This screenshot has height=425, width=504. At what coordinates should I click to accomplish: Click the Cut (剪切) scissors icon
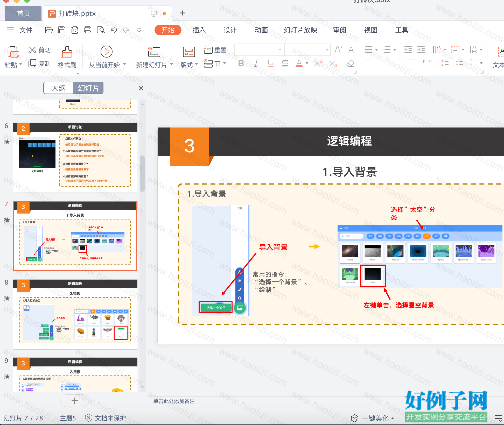[32, 50]
